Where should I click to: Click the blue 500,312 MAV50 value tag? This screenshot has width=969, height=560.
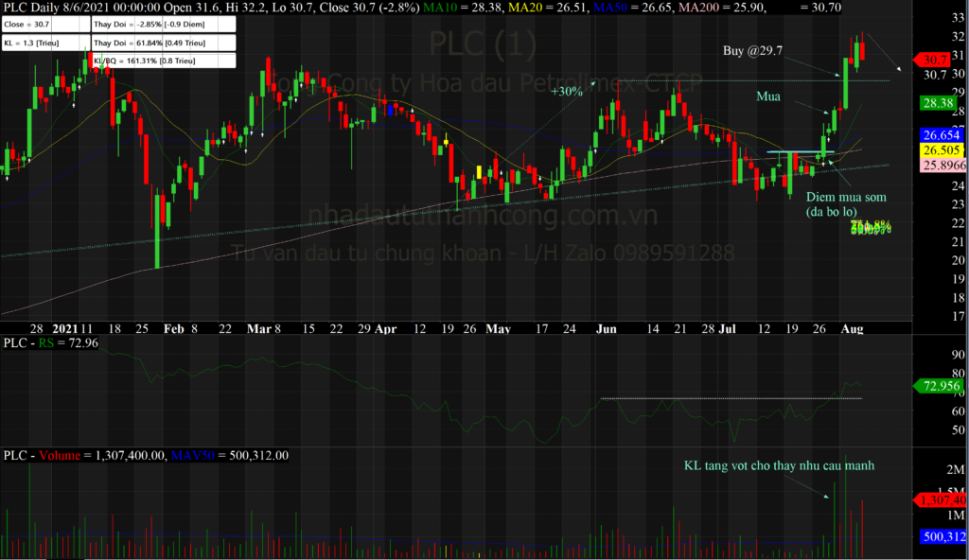tap(942, 537)
